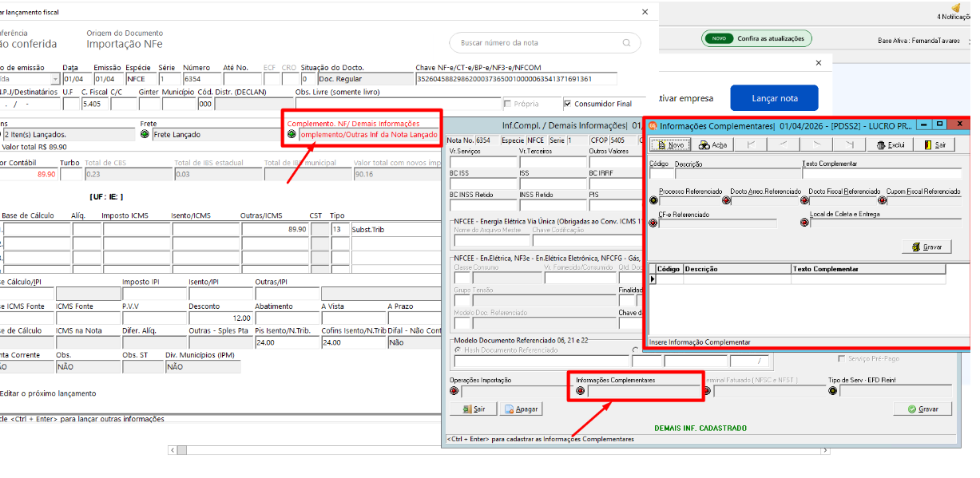Click the Obs. Livre (somente livro) field
This screenshot has width=980, height=478.
[397, 104]
